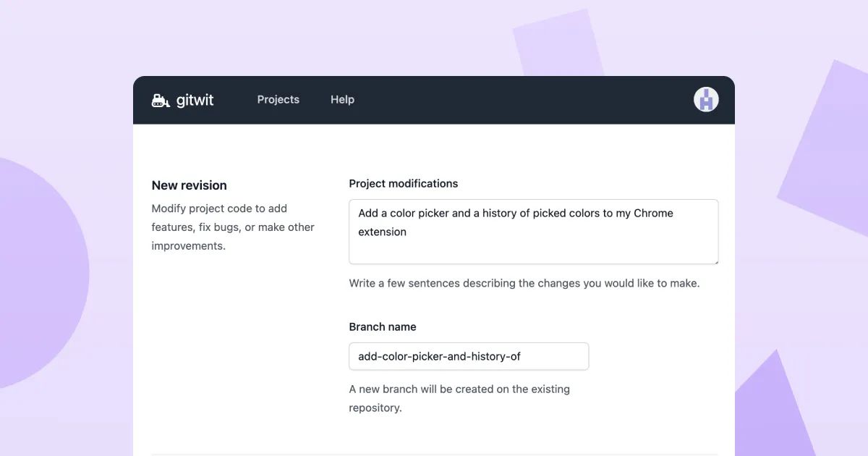Viewport: 868px width, 456px height.
Task: Click the Branch name field label
Action: [383, 326]
